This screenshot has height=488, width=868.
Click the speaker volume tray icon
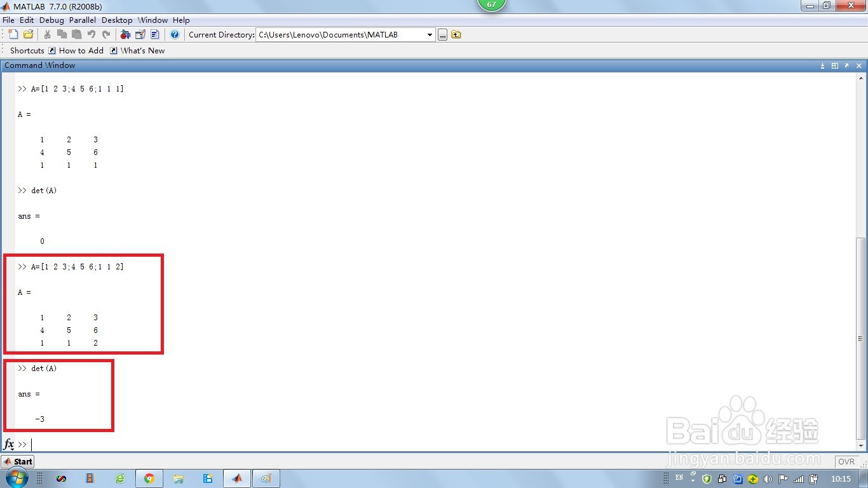768,479
